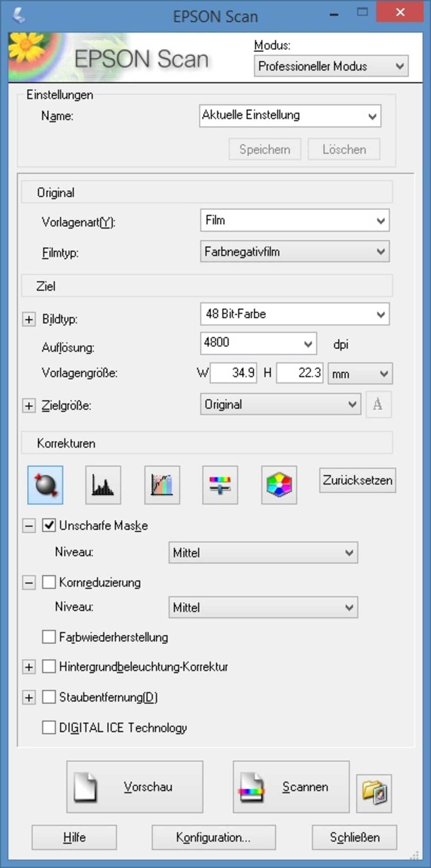Collapse the Unscharfe Maske section
This screenshot has width=431, height=868.
29,526
